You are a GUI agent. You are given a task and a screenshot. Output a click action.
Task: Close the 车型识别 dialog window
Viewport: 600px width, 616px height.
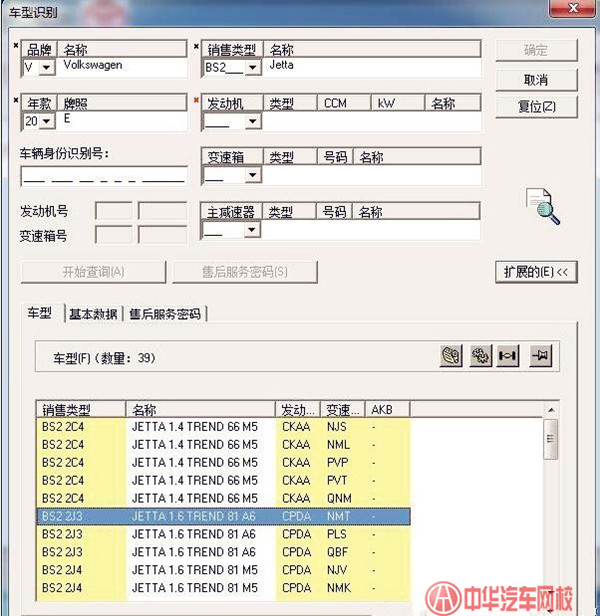pyautogui.click(x=573, y=8)
